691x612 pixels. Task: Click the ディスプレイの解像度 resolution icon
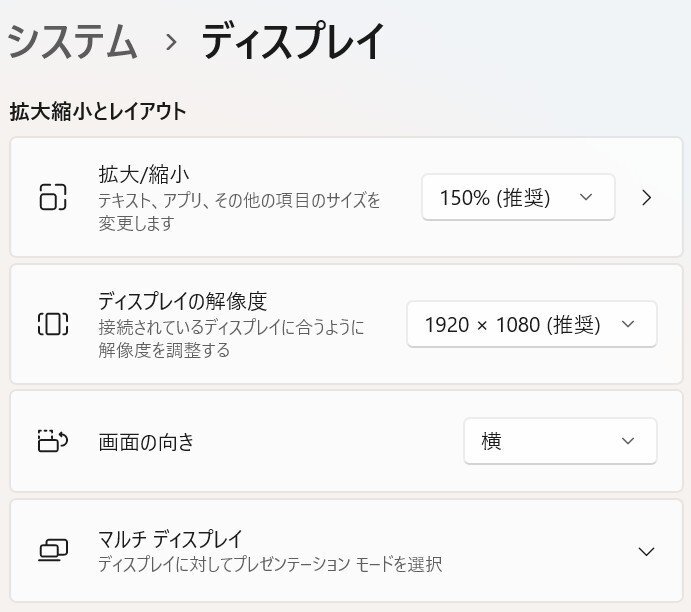coord(53,324)
